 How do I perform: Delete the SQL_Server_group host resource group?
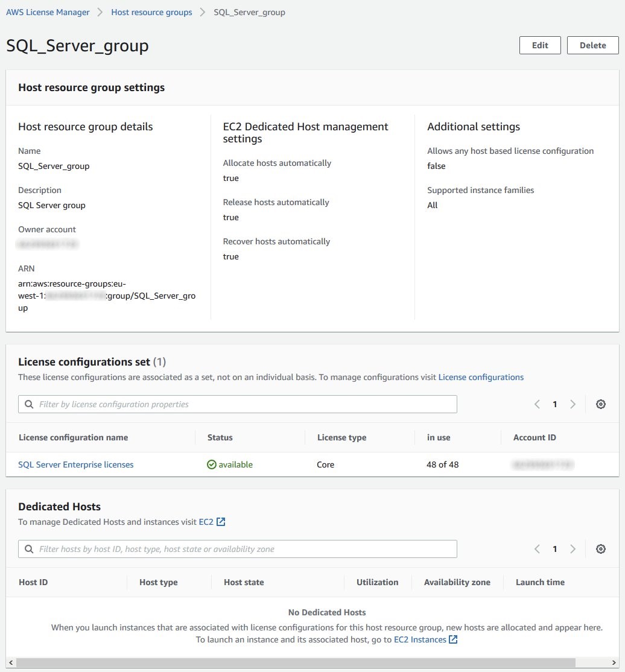[x=592, y=45]
